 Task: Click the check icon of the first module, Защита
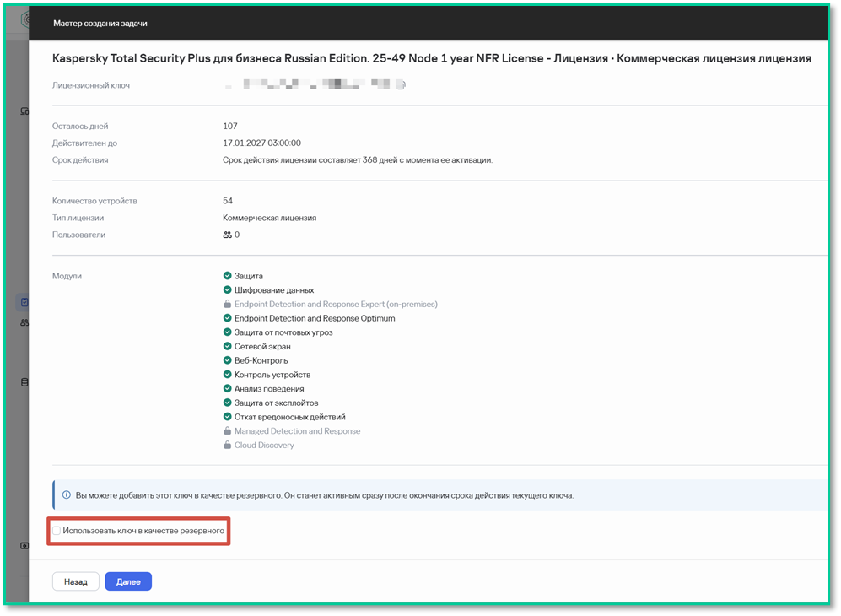point(228,276)
